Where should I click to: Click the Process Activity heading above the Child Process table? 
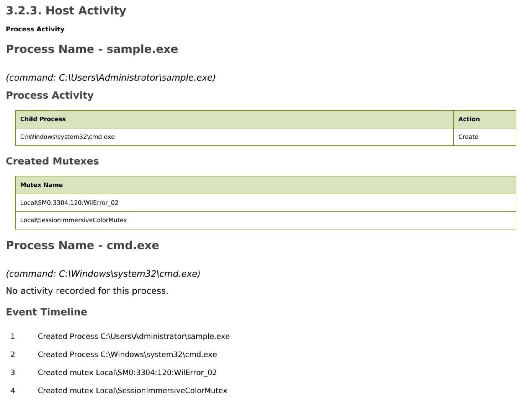[x=49, y=95]
